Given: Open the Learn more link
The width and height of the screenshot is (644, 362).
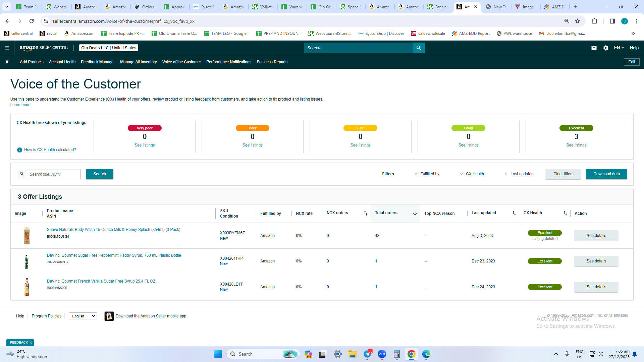Looking at the screenshot, I should point(20,105).
